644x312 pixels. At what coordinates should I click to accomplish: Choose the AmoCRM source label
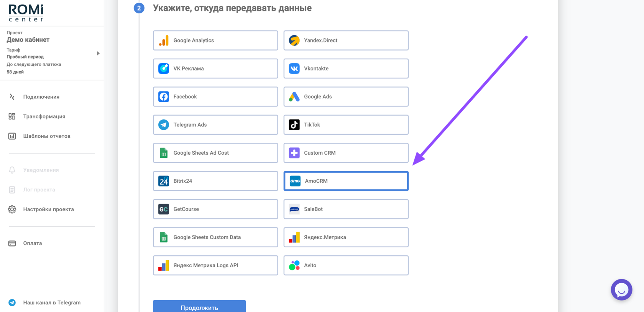tap(316, 181)
